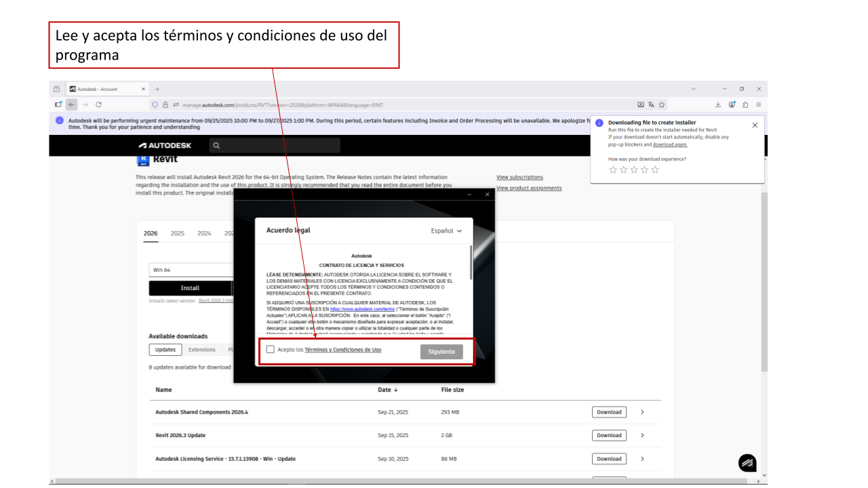This screenshot has width=868, height=488.
Task: Download Autodesk Shared Components 2026.4
Action: (x=609, y=412)
